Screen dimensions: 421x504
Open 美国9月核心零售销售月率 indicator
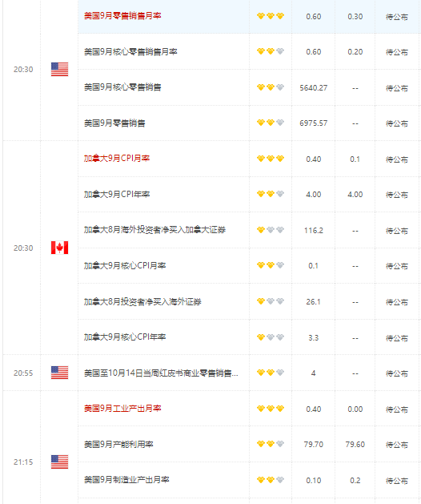130,52
